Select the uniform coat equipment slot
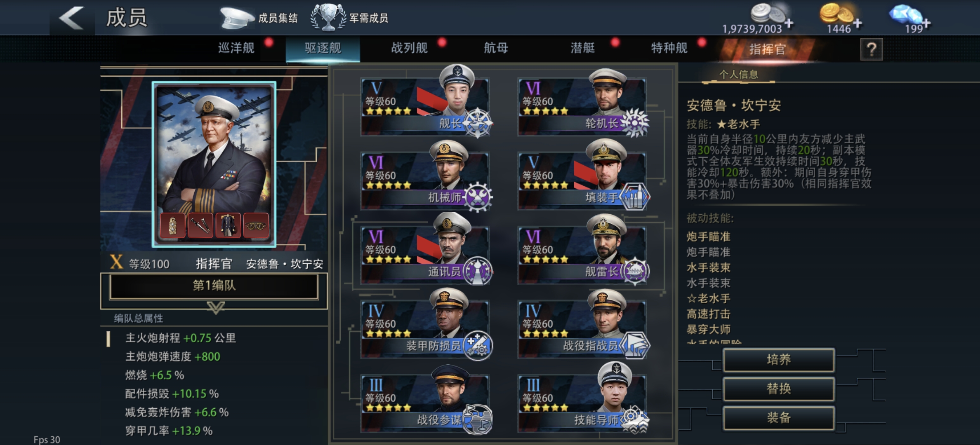Viewport: 980px width, 445px height. click(x=228, y=225)
